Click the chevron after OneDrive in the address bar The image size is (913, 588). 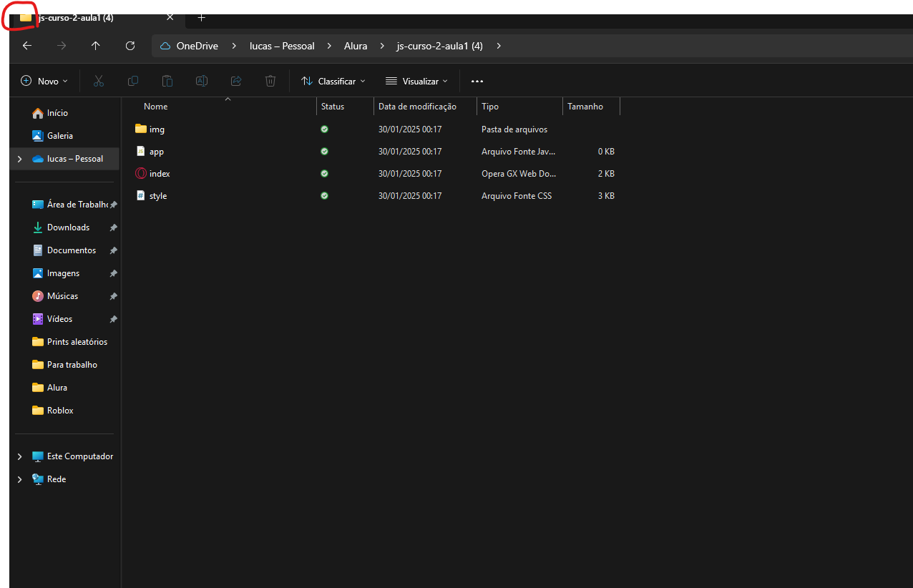point(234,46)
